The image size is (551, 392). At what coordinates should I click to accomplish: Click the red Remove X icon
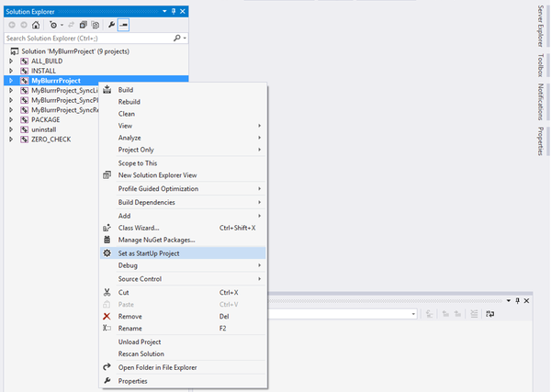click(x=107, y=316)
